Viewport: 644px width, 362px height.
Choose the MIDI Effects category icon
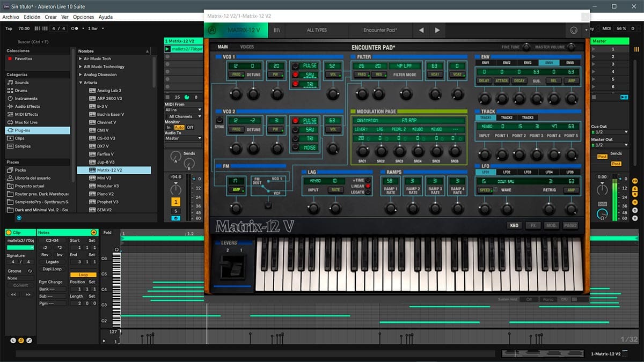coord(10,114)
